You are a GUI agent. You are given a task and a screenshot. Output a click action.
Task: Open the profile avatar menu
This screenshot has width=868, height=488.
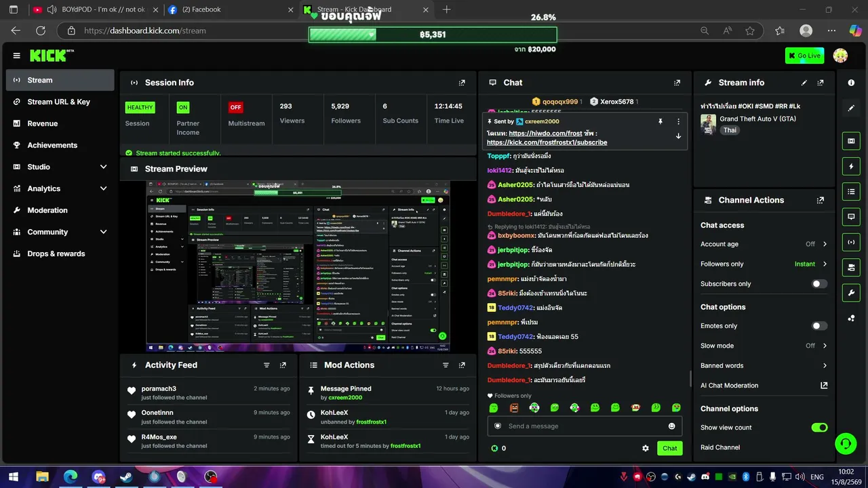(840, 56)
